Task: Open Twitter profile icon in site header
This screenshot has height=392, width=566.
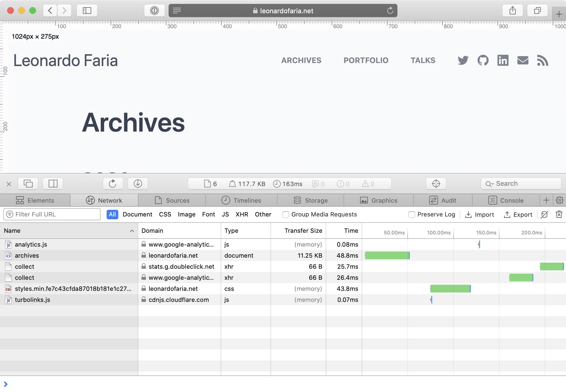Action: click(x=463, y=60)
